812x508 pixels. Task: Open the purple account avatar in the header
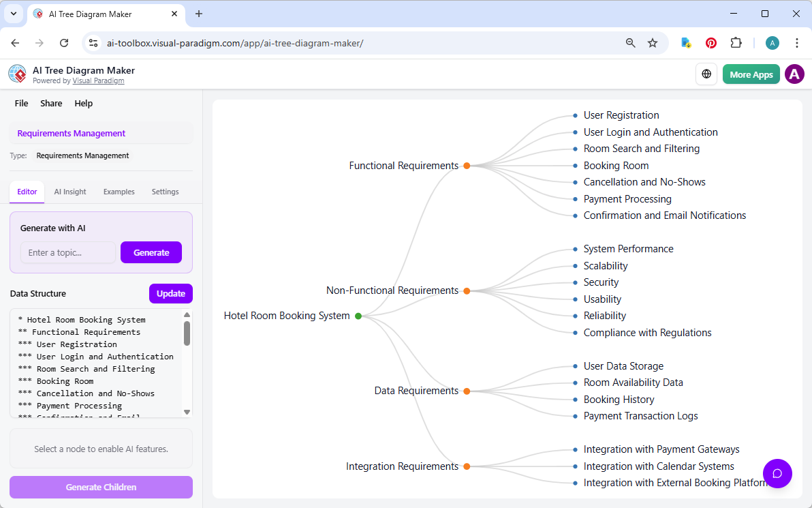pyautogui.click(x=794, y=74)
